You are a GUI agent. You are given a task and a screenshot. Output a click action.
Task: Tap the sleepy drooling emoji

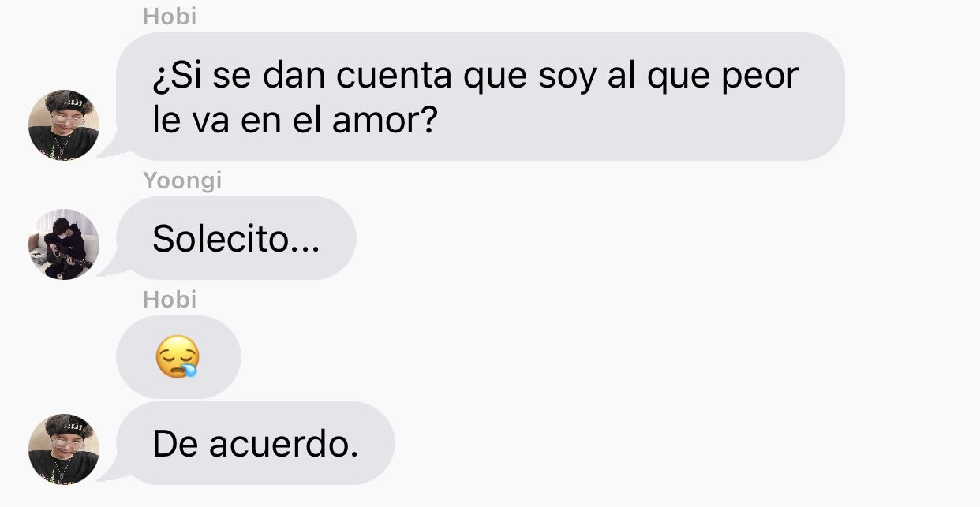click(178, 357)
